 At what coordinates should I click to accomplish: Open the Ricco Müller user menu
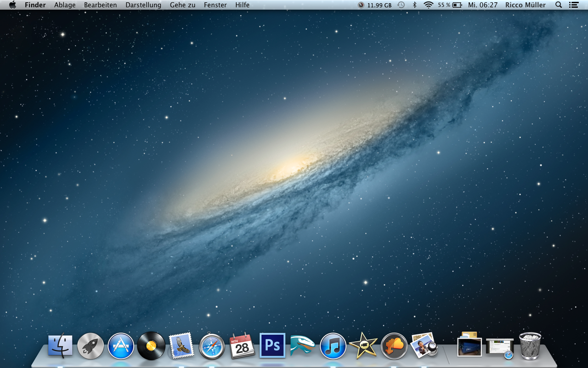(526, 5)
